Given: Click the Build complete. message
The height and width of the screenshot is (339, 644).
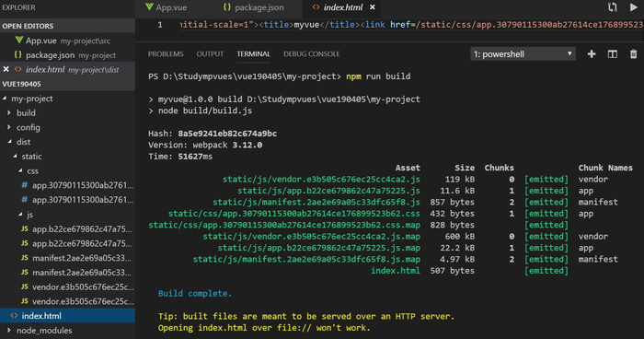Looking at the screenshot, I should pyautogui.click(x=195, y=293).
